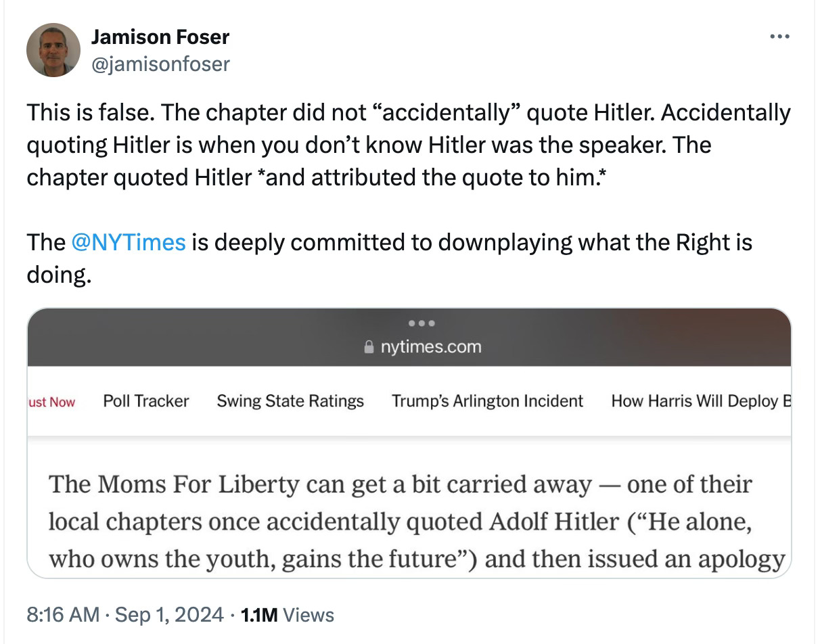Click the nytimes.com address bar text
The image size is (820, 644).
pyautogui.click(x=430, y=347)
